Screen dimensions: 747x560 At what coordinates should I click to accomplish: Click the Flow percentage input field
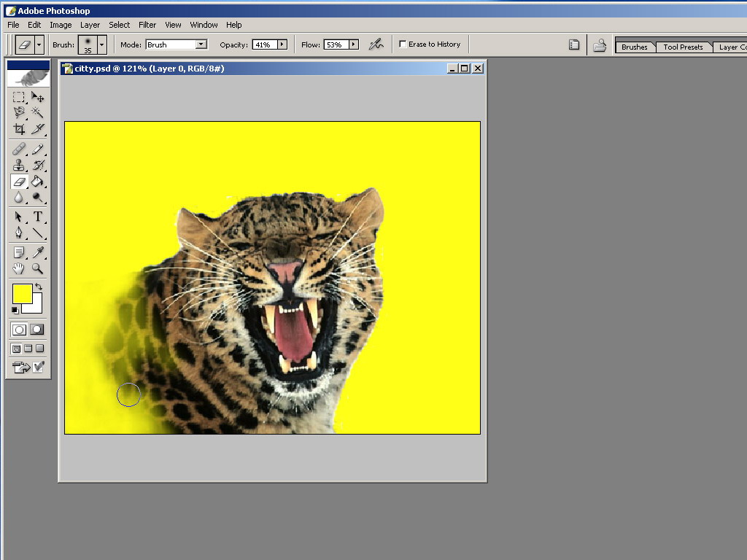[x=336, y=44]
